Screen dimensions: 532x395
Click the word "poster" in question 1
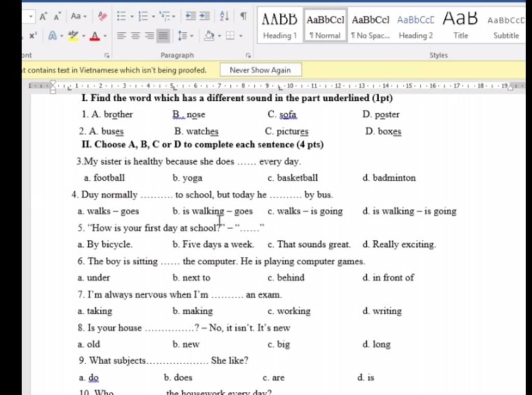pos(387,115)
